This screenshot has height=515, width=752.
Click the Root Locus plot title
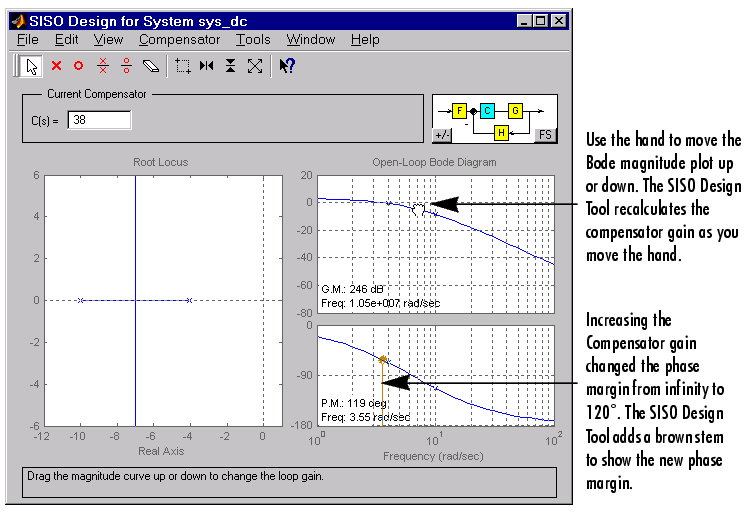pos(161,162)
